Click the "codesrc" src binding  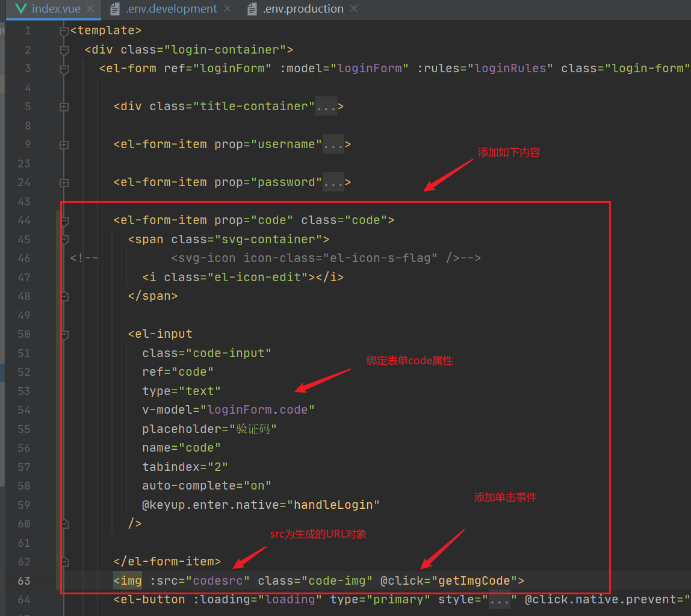[x=218, y=580]
